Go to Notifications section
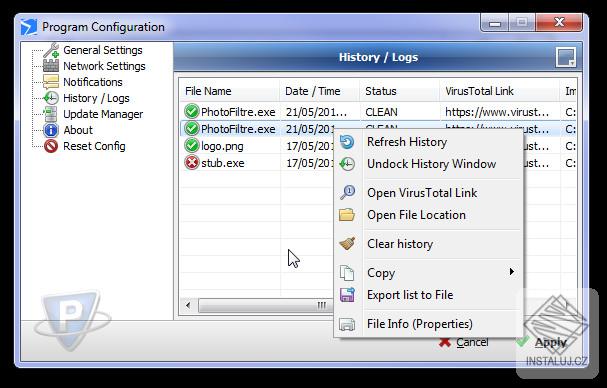 pos(93,82)
